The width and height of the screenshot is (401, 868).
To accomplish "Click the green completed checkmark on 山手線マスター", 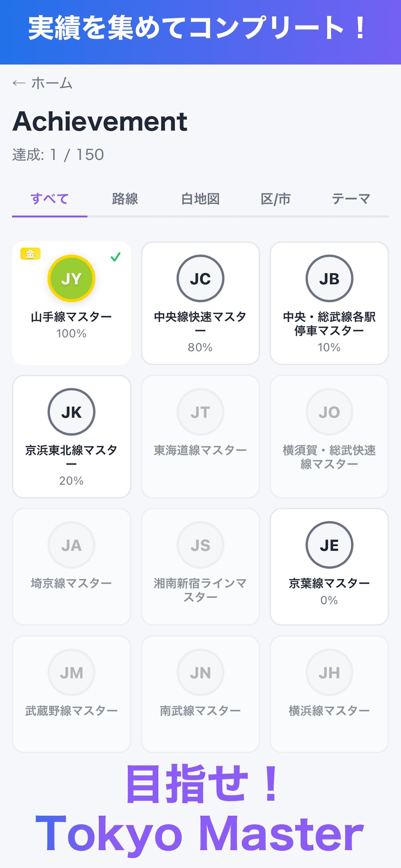I will click(x=116, y=257).
